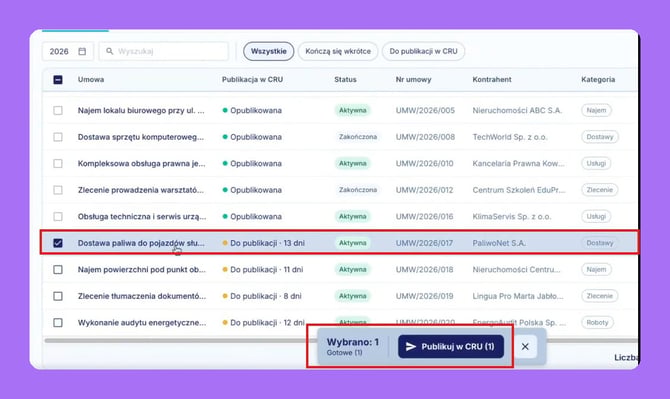The image size is (670, 399).
Task: Sort by the Nr umowy column header
Action: point(413,79)
